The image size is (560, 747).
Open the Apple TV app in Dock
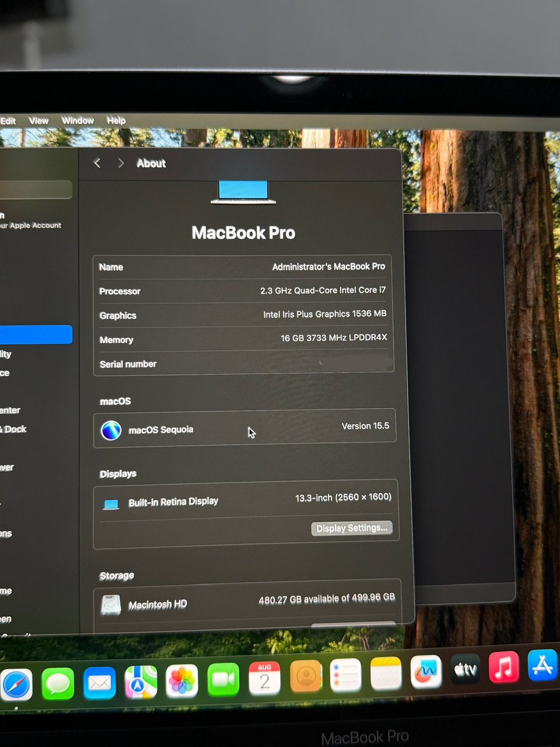[x=465, y=669]
